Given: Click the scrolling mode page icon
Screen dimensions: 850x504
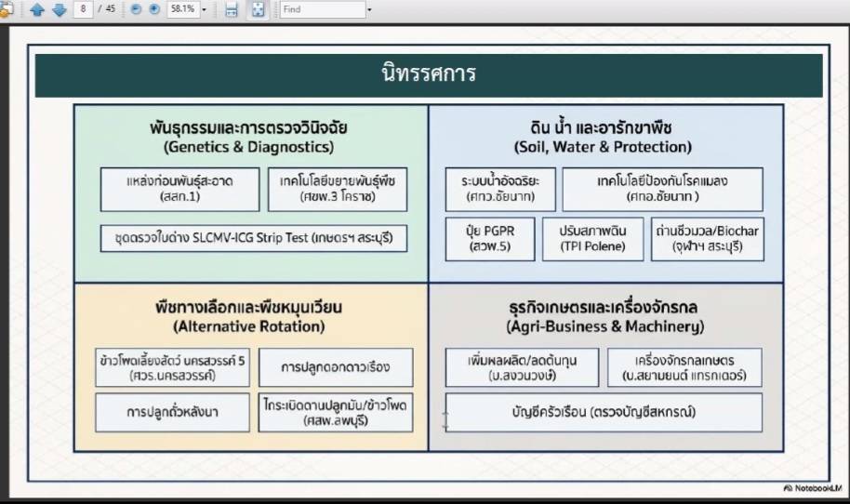Looking at the screenshot, I should pyautogui.click(x=232, y=10).
